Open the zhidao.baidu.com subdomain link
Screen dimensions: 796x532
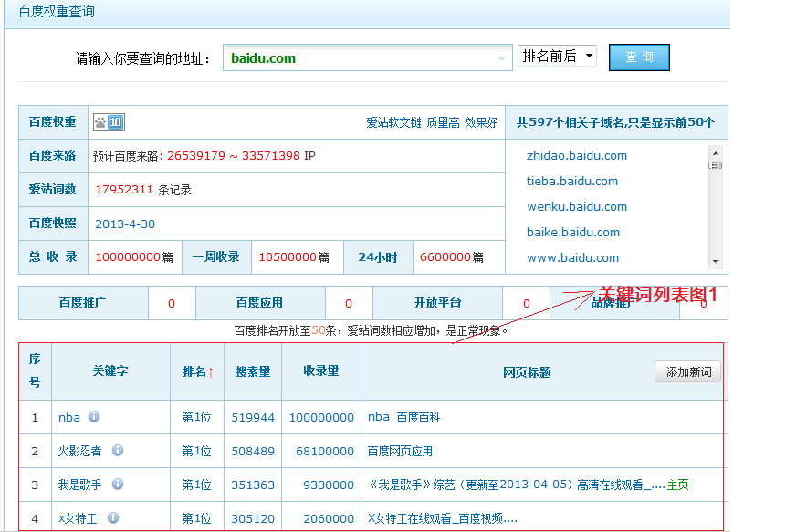(577, 156)
